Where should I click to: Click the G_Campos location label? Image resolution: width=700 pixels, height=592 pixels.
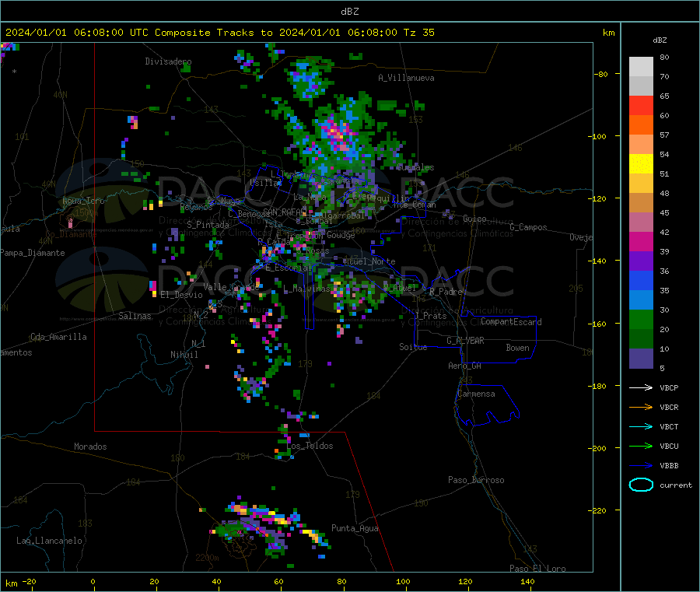pyautogui.click(x=528, y=227)
